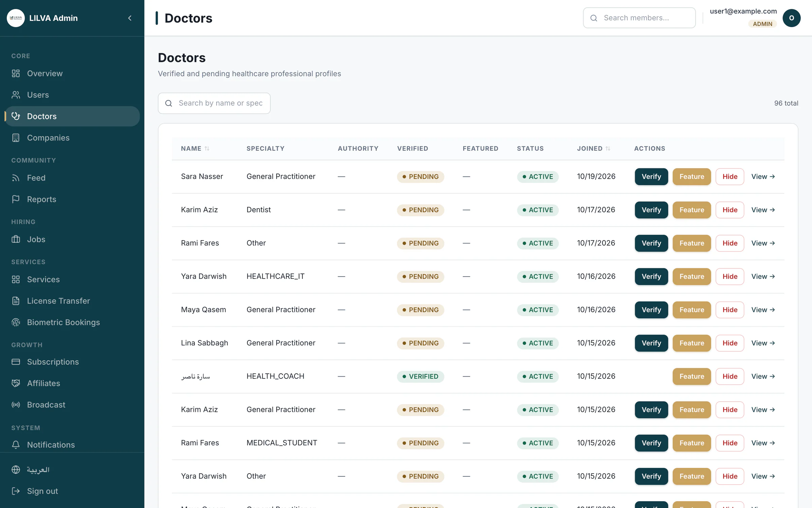Click the Biometric Bookings fingerprint icon
This screenshot has width=812, height=508.
(x=16, y=322)
